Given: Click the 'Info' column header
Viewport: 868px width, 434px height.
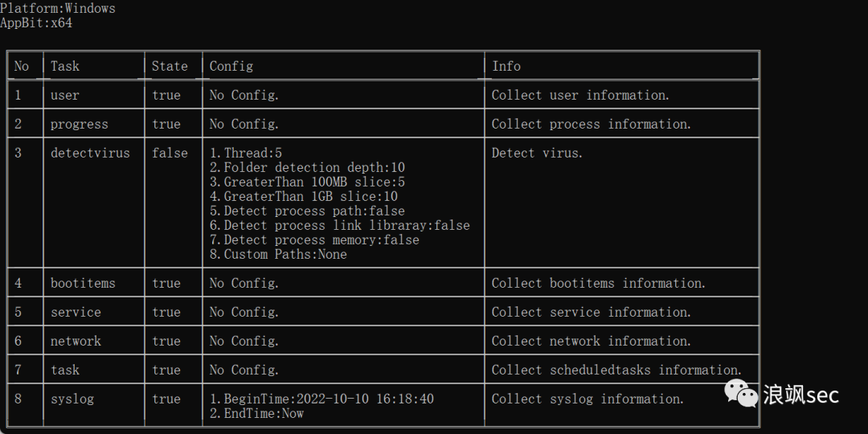Looking at the screenshot, I should tap(506, 66).
